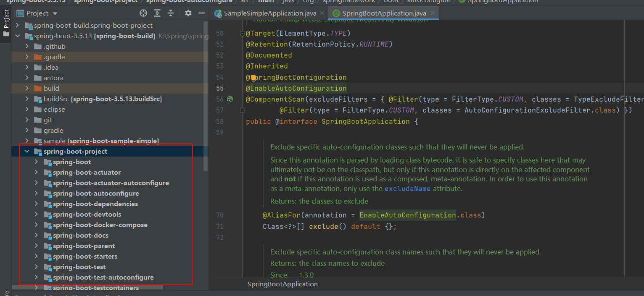Viewport: 644px width, 296px height.
Task: Hide the Project panel with minus icon
Action: coord(201,13)
